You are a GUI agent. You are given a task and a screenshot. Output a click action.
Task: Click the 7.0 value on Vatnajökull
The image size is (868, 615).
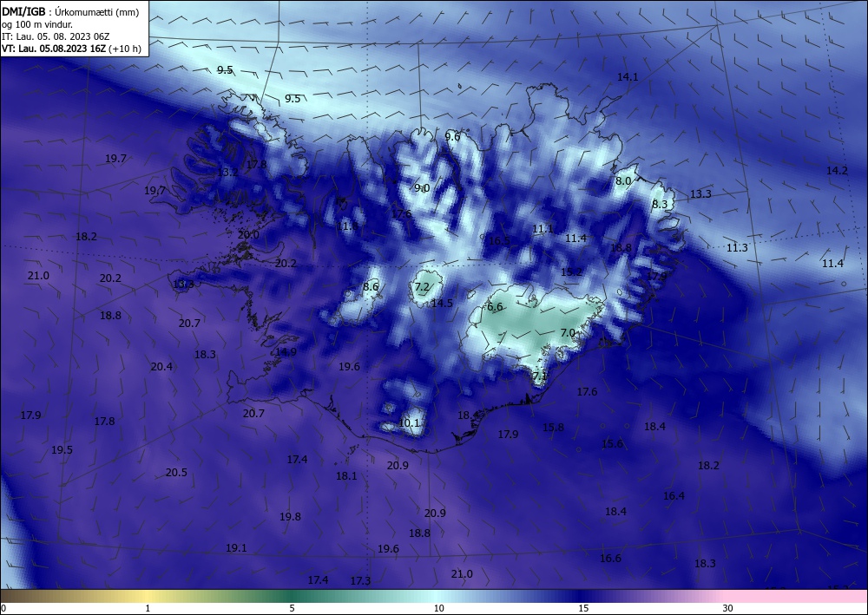pos(568,333)
